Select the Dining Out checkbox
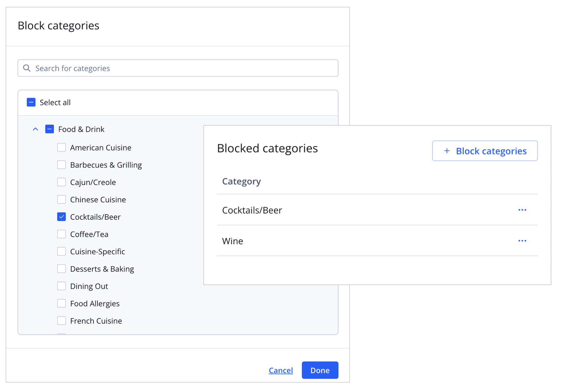562x392 pixels. point(61,286)
